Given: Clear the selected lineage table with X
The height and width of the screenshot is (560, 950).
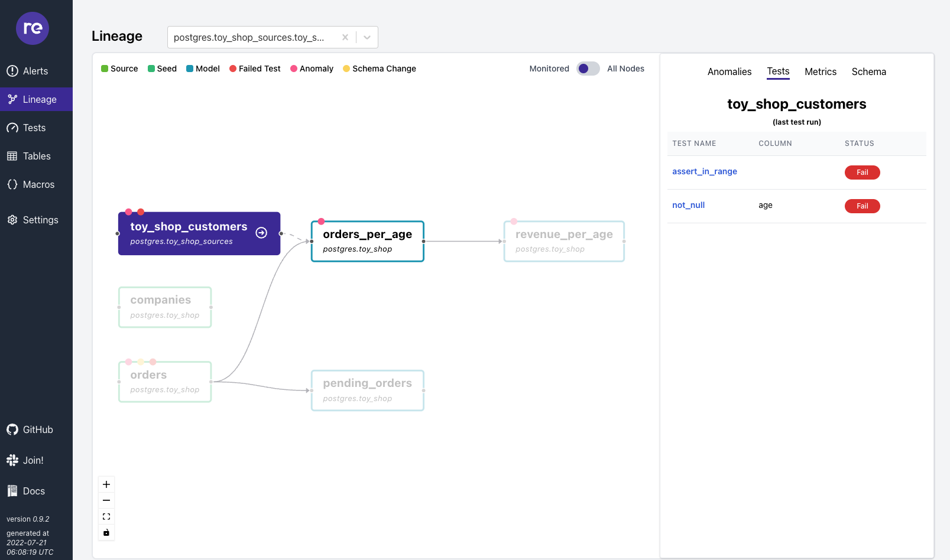Looking at the screenshot, I should click(345, 37).
